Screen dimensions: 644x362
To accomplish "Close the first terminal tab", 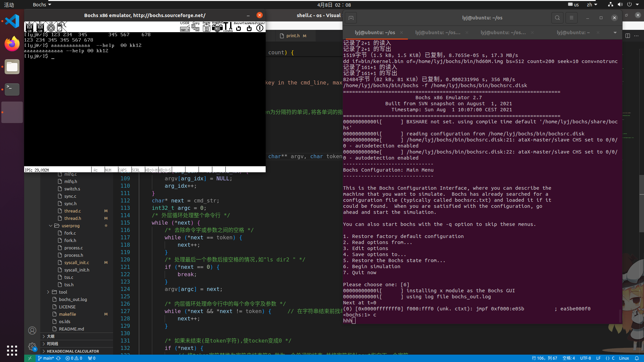I will pos(401,33).
